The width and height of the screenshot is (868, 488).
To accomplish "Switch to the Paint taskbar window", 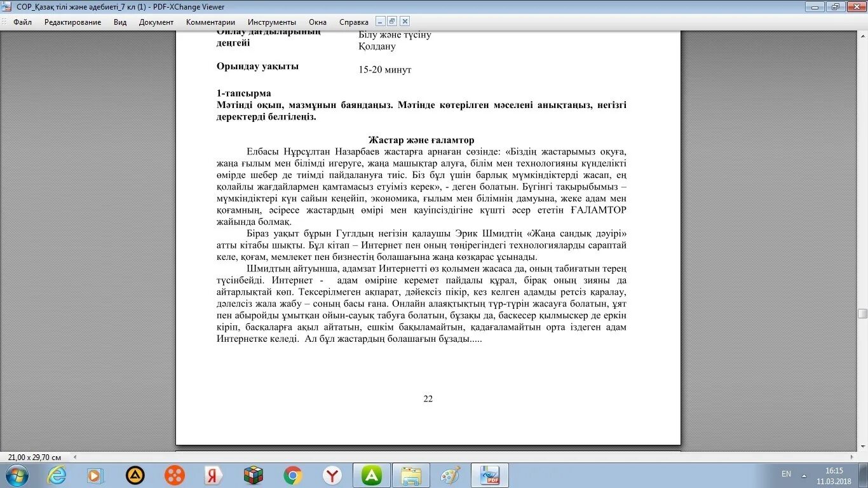I will click(451, 475).
